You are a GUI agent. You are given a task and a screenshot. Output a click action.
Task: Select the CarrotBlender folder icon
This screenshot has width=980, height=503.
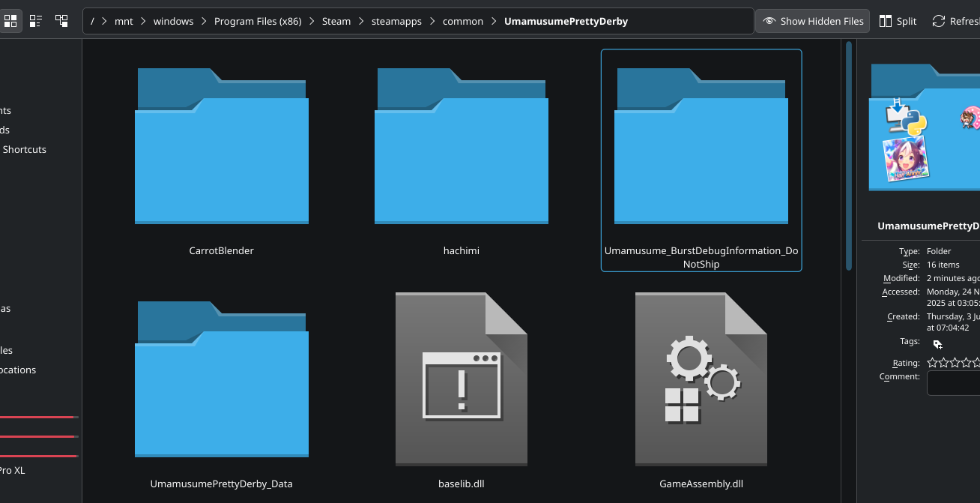click(222, 146)
